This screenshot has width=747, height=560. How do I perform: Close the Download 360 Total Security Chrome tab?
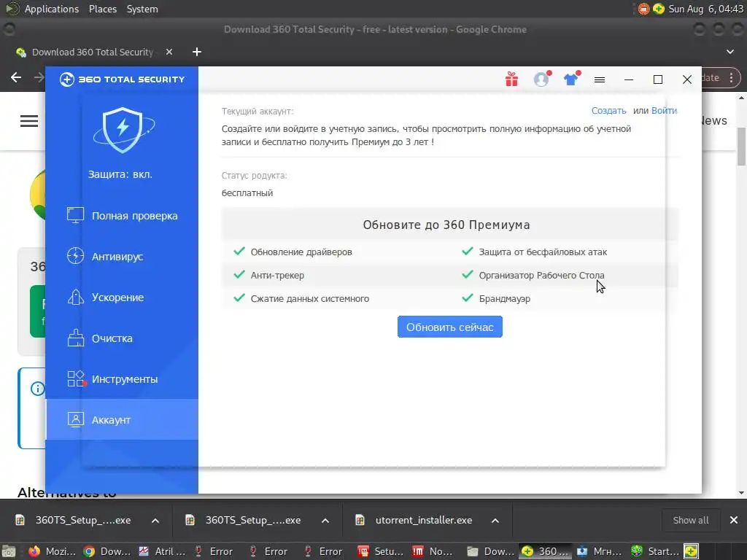coord(169,52)
